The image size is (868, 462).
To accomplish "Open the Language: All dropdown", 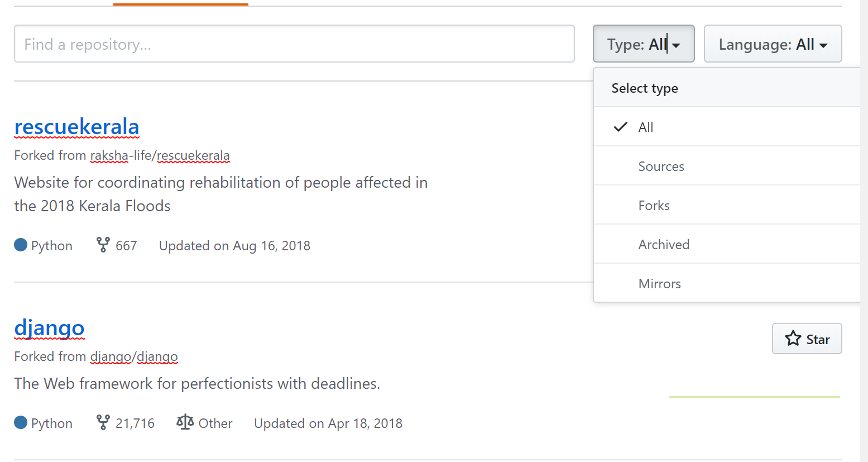I will [772, 44].
